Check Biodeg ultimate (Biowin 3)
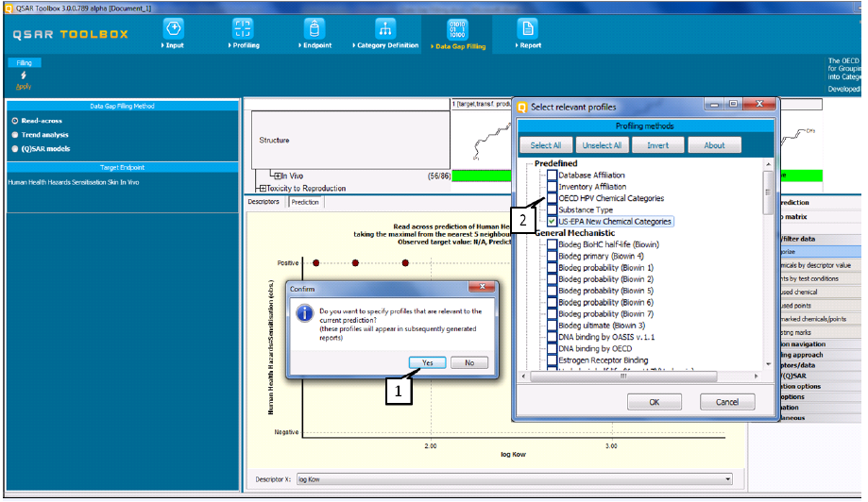The height and width of the screenshot is (502, 868). point(552,326)
